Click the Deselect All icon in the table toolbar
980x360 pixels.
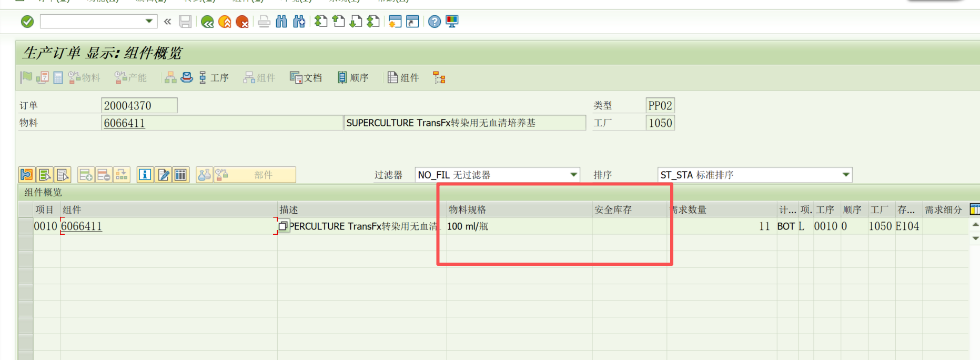pos(63,175)
